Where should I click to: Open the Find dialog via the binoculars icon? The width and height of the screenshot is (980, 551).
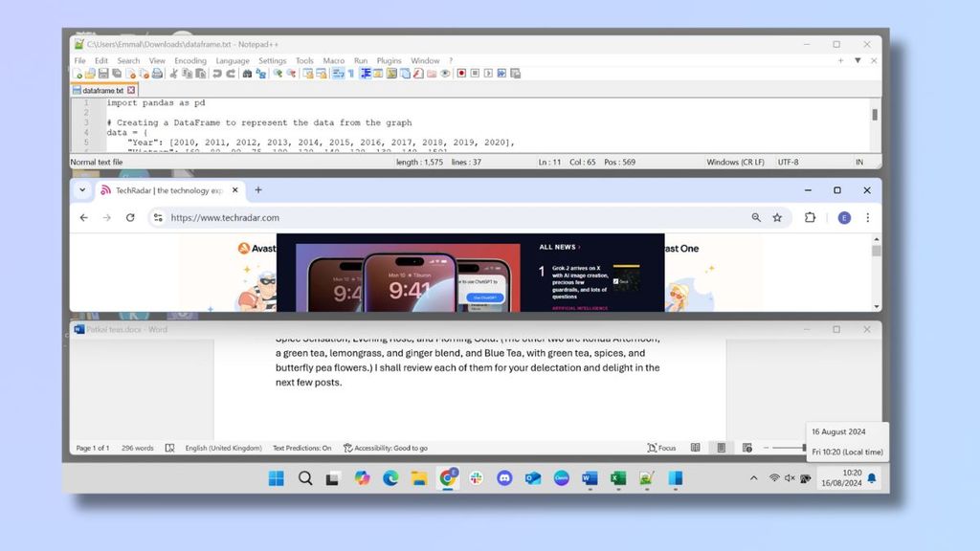point(247,73)
